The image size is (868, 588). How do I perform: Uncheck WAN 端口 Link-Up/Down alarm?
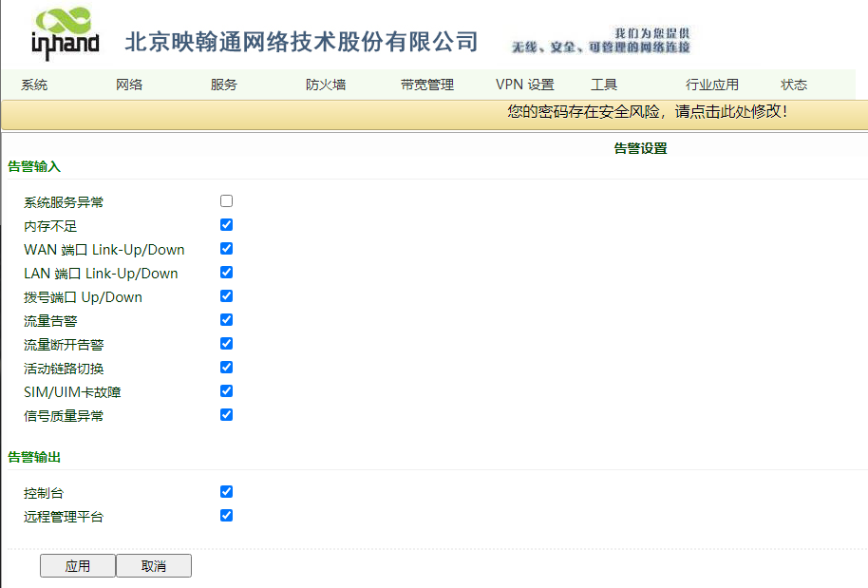click(x=225, y=248)
